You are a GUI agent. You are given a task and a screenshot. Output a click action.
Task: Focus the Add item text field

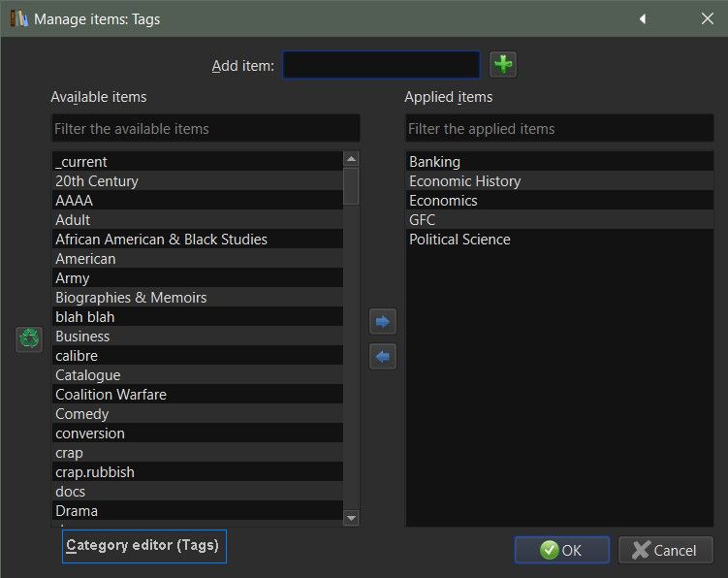tap(381, 65)
